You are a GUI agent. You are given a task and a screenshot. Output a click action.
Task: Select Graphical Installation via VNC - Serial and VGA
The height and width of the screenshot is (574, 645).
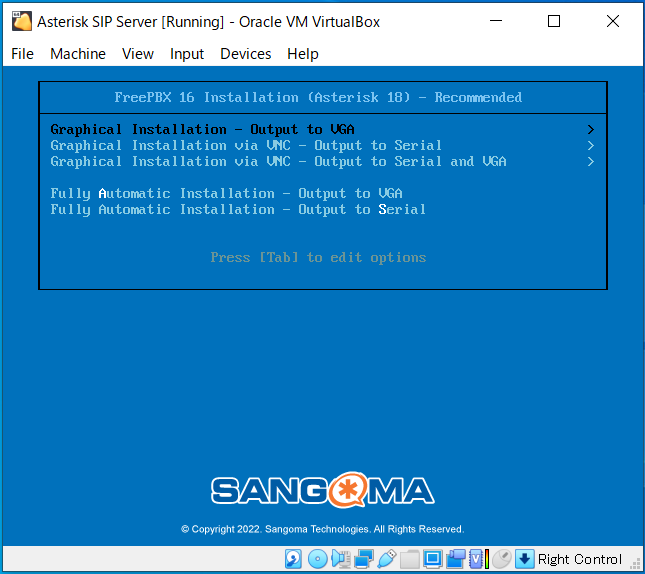click(x=323, y=162)
